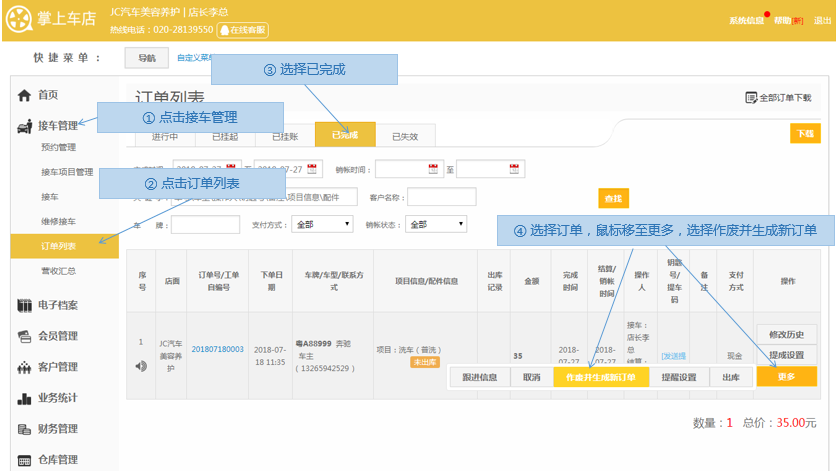Expand the 销帐状态 dropdown

click(x=437, y=225)
